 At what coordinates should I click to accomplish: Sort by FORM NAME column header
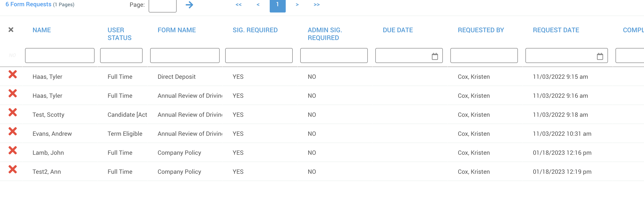coord(177,30)
